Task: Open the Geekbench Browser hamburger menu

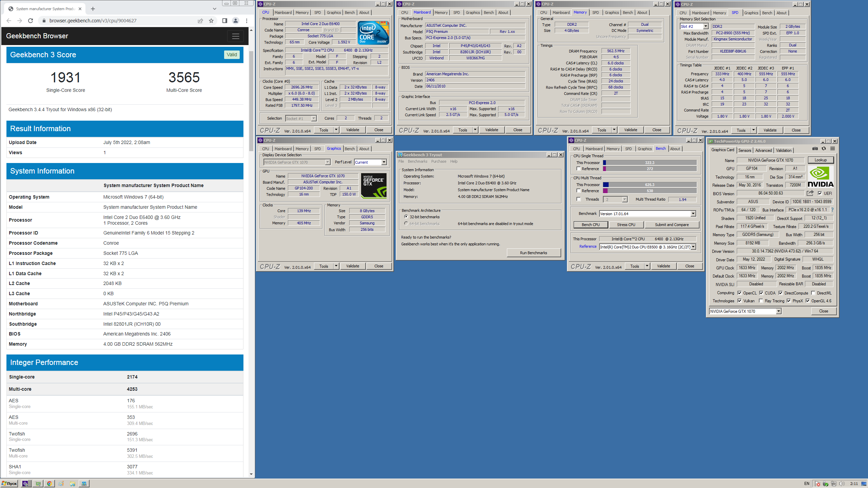Action: (236, 36)
